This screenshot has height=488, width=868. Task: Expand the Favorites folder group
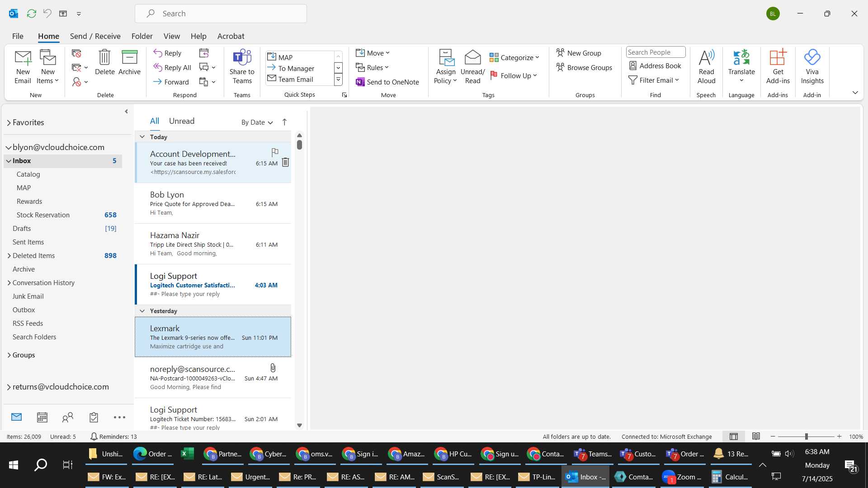(9, 122)
